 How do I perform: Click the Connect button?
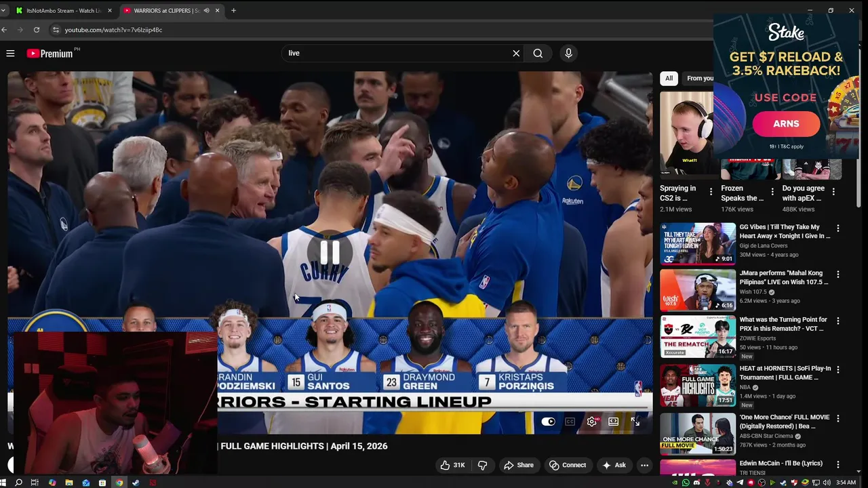tap(568, 465)
